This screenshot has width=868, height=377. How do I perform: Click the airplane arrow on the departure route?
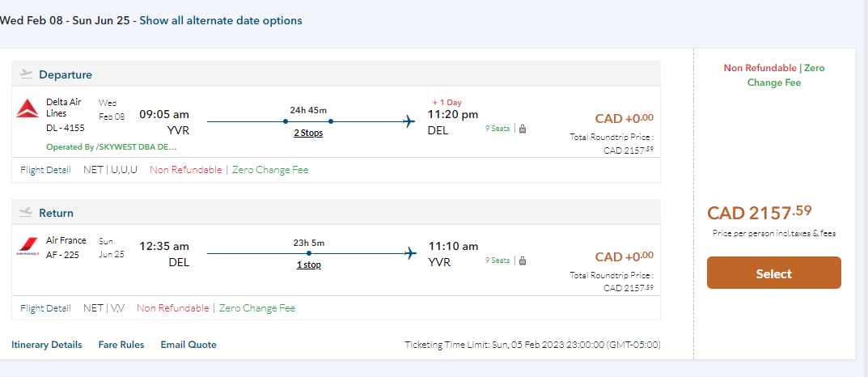tap(410, 121)
